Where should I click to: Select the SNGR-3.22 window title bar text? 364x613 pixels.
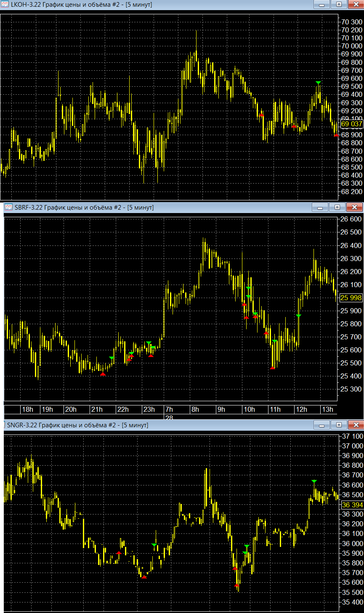click(x=77, y=425)
